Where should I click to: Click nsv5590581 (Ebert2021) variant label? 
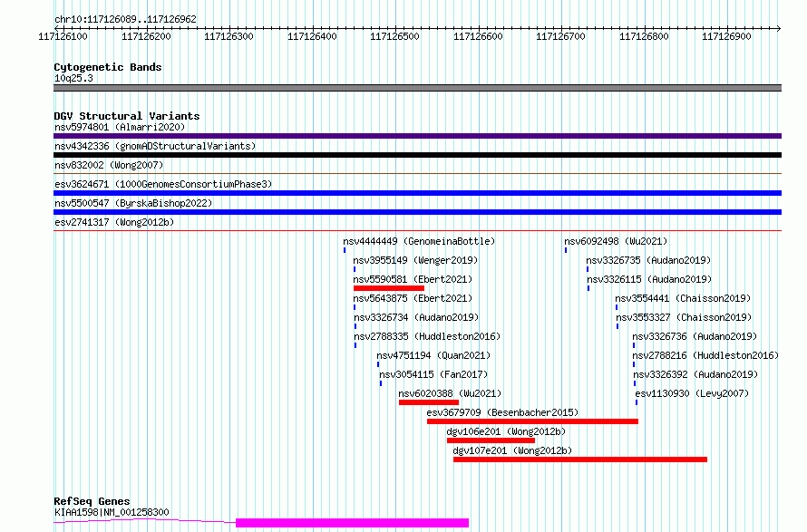tap(413, 279)
